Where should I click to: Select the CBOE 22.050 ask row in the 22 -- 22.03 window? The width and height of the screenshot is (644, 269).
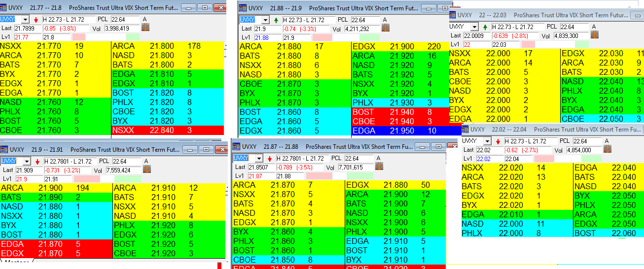pos(603,119)
